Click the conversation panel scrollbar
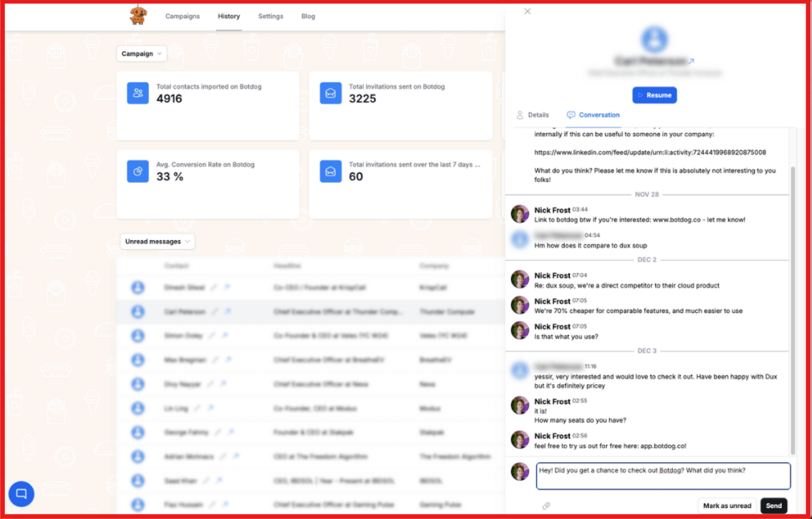This screenshot has width=812, height=519. 793,310
